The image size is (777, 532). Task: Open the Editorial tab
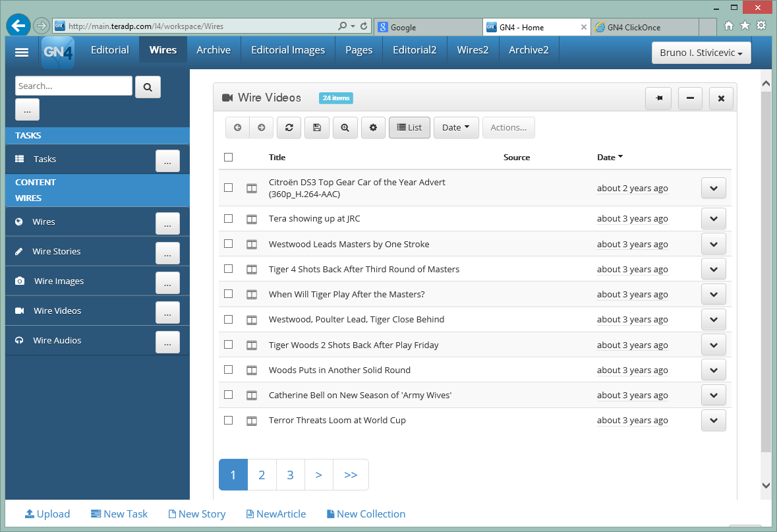pos(109,50)
